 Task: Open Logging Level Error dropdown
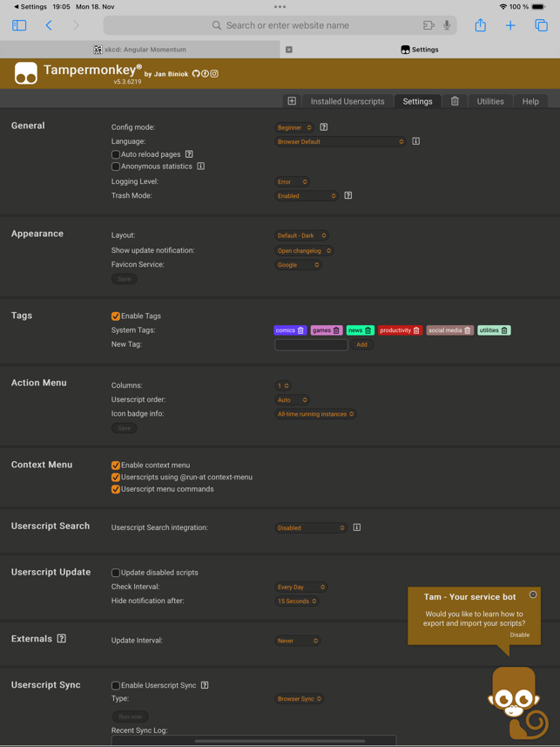point(293,182)
